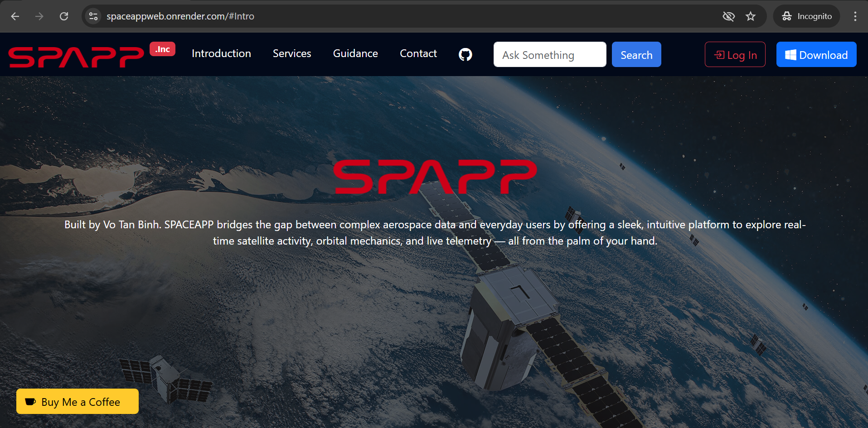
Task: Click the site permissions icon in the address bar
Action: point(93,16)
